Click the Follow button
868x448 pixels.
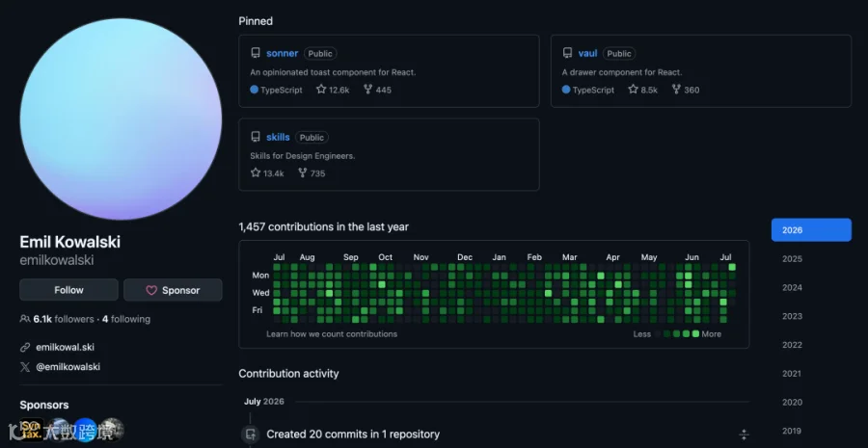68,290
